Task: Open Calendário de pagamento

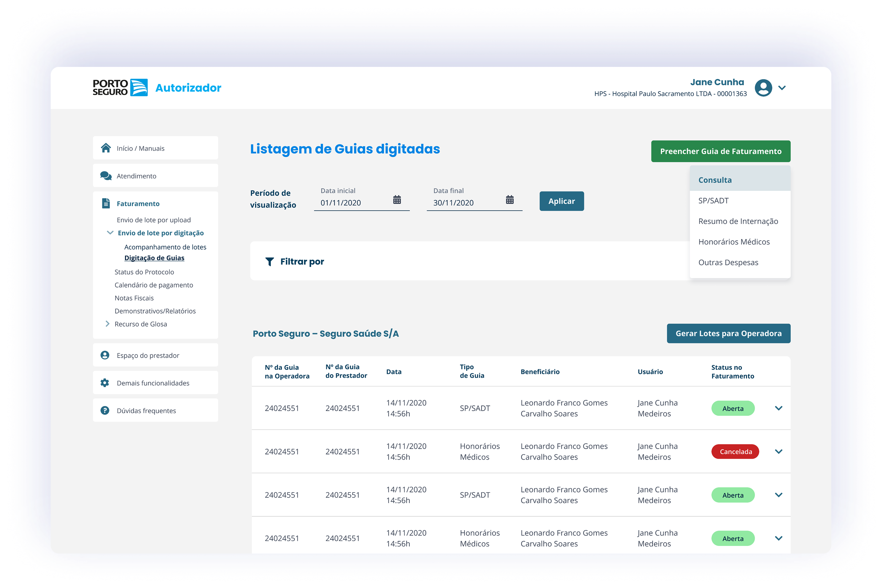Action: [154, 285]
